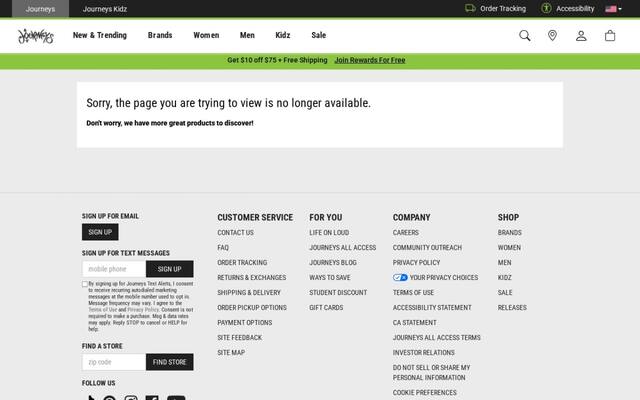Click the Order Tracking truck icon
Image resolution: width=640 pixels, height=400 pixels.
[x=470, y=8]
